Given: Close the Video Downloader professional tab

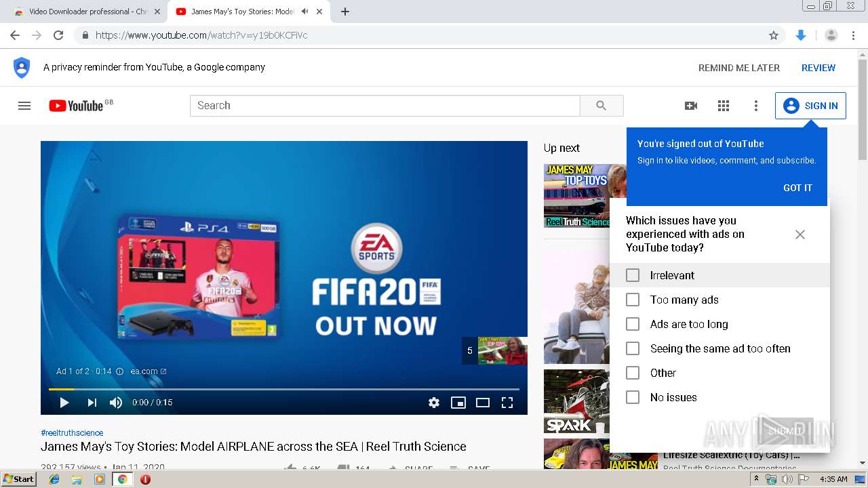Looking at the screenshot, I should pos(157,12).
